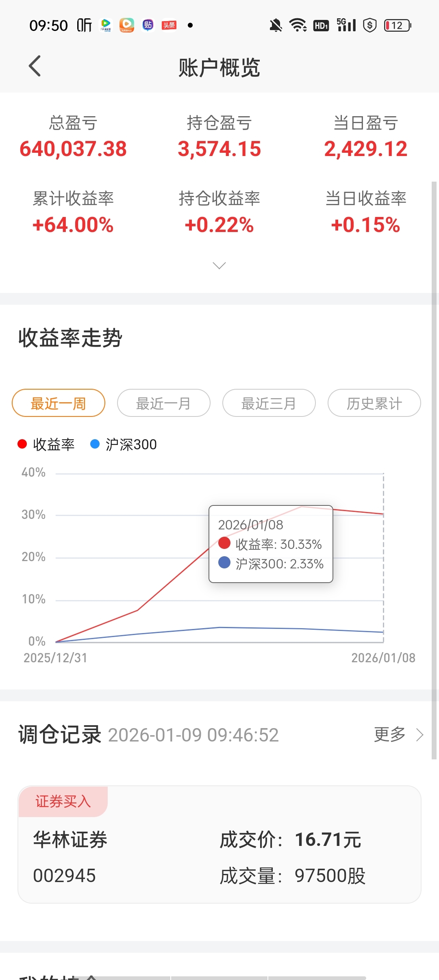
Task: Tap the 5G signal strength icon
Action: pyautogui.click(x=346, y=25)
